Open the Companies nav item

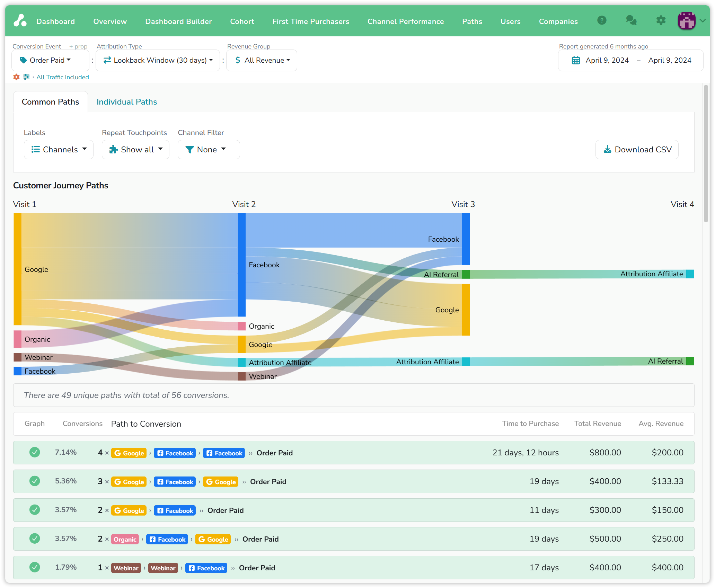(x=558, y=21)
